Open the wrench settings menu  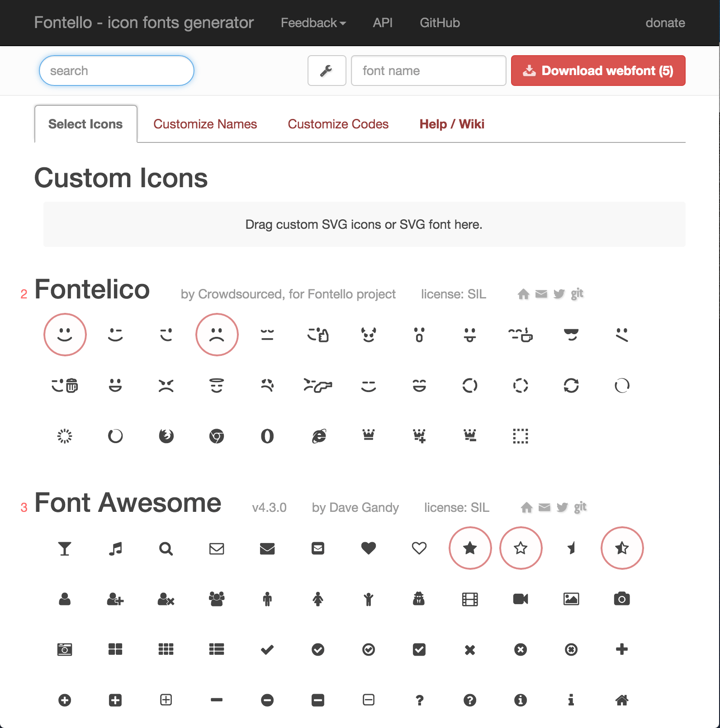[x=327, y=71]
